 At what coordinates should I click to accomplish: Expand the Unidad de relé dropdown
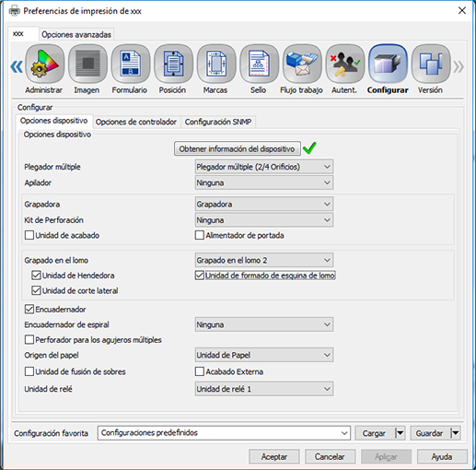pos(264,389)
